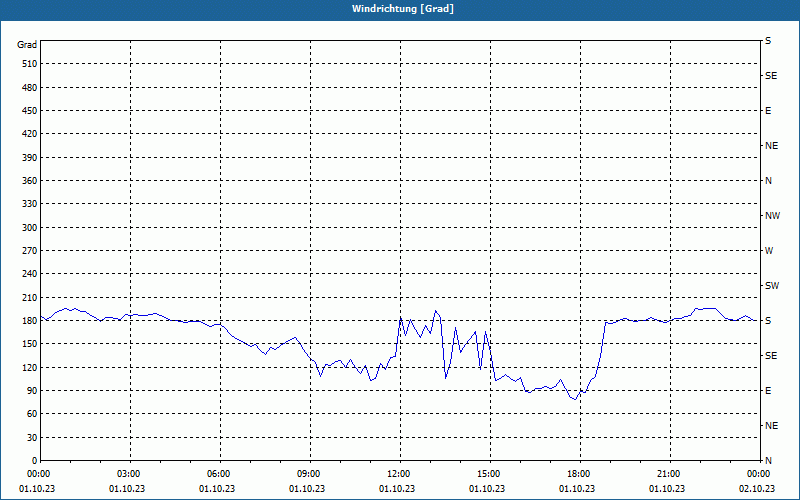Select the 02.10.23 date label
The height and width of the screenshot is (500, 800).
point(757,489)
